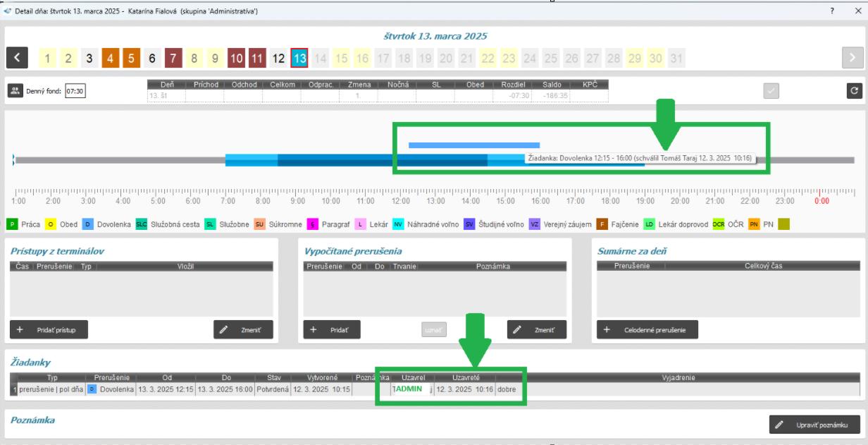Click the light blue vacation bar on timeline
This screenshot has height=445, width=868.
[473, 145]
